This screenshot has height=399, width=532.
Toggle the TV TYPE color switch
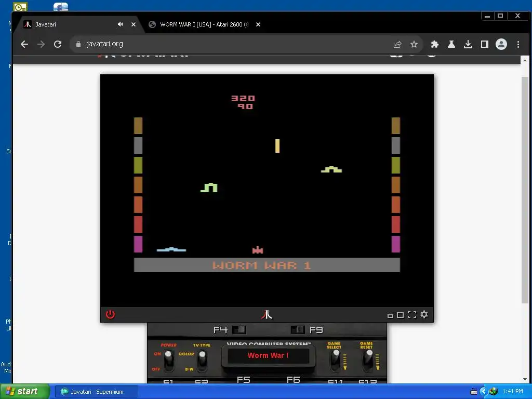202,361
